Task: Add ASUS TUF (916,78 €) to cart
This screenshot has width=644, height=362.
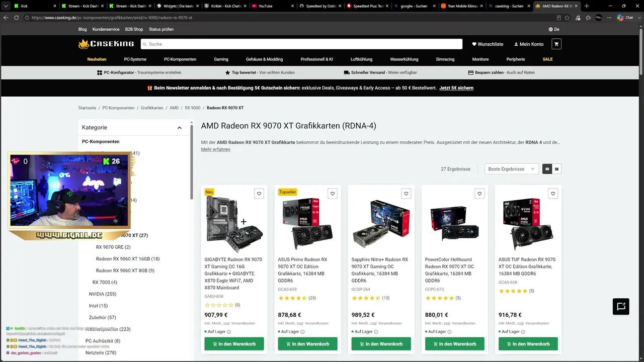Action: point(528,344)
